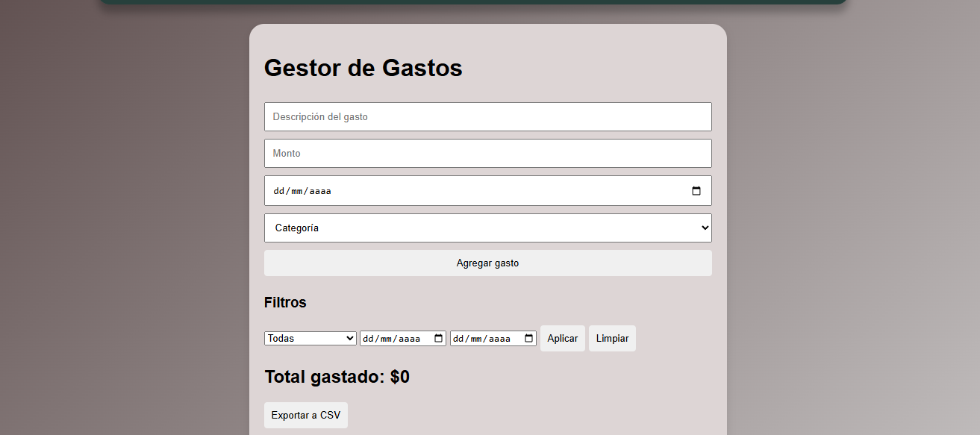Viewport: 980px width, 435px height.
Task: Click the Limpiar button to clear filters
Action: click(612, 338)
